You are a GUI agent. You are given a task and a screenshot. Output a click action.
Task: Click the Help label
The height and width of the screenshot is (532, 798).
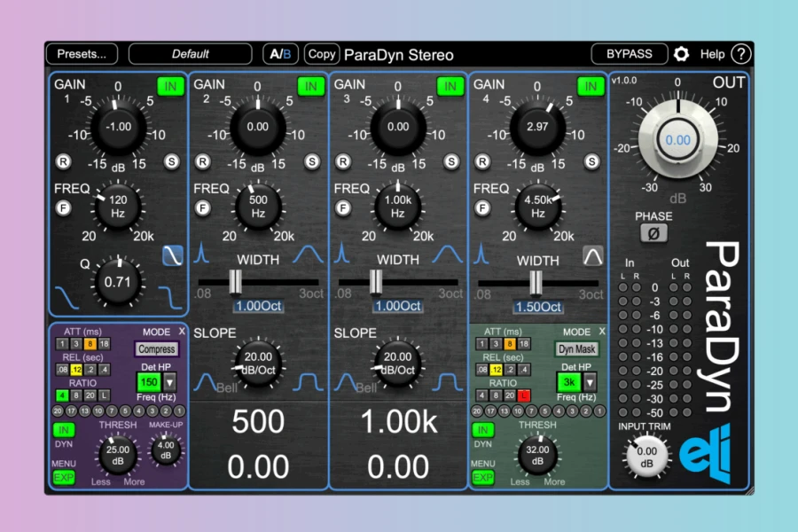point(712,54)
